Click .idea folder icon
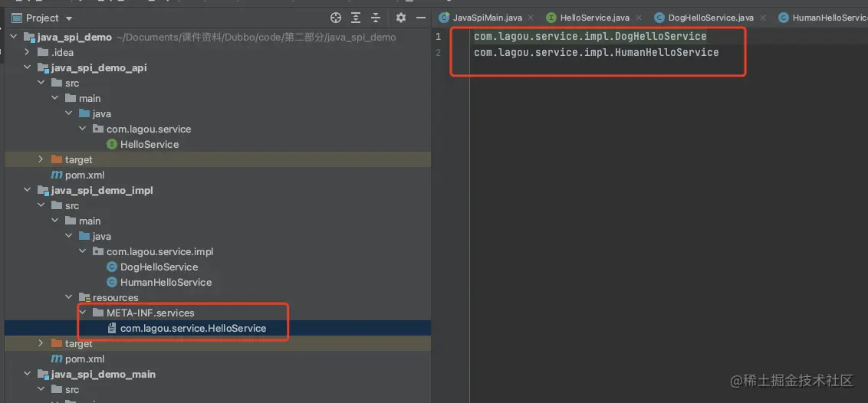Viewport: 868px width, 403px height. tap(43, 53)
